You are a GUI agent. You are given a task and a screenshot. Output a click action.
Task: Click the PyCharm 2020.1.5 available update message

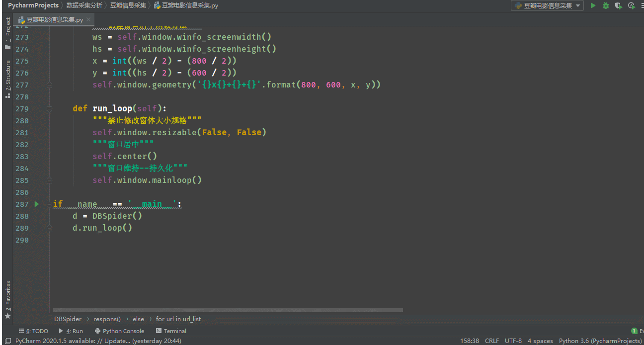(x=98, y=341)
